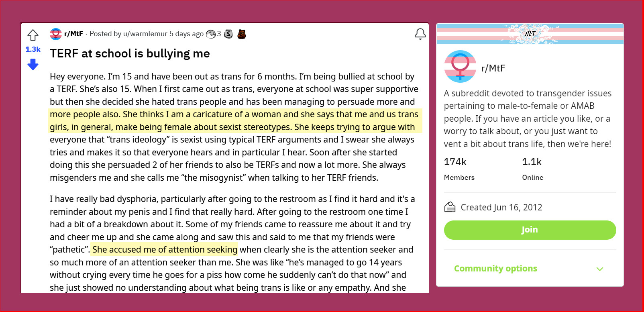
Task: Click the small r/MtF avatar beside post header
Action: pyautogui.click(x=56, y=34)
